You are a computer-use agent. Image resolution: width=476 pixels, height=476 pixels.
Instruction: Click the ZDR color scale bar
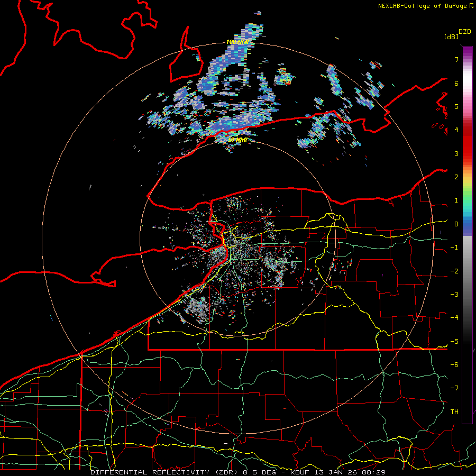point(467,235)
